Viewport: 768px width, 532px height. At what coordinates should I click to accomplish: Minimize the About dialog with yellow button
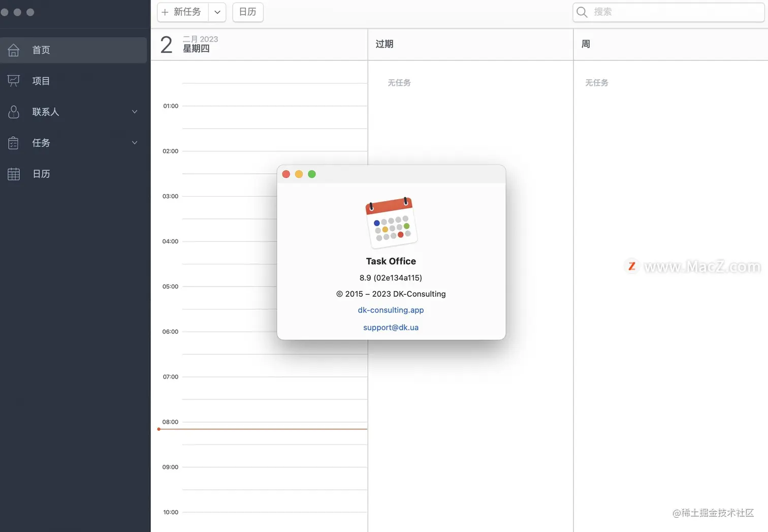pyautogui.click(x=299, y=174)
